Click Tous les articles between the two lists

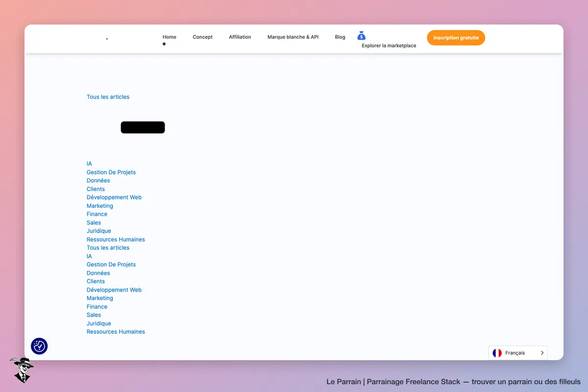108,248
